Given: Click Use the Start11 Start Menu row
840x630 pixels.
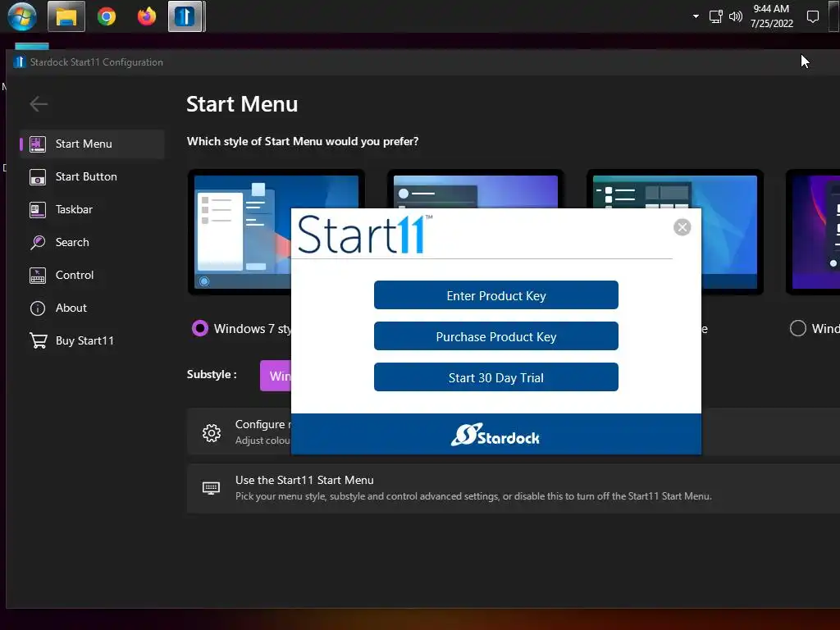Looking at the screenshot, I should [x=514, y=488].
